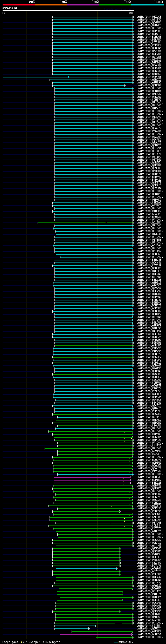Image resolution: width=166 pixels, height=644 pixels.
Task: Click the purple ~60% identity legend swatch
Action: pos(83,5)
